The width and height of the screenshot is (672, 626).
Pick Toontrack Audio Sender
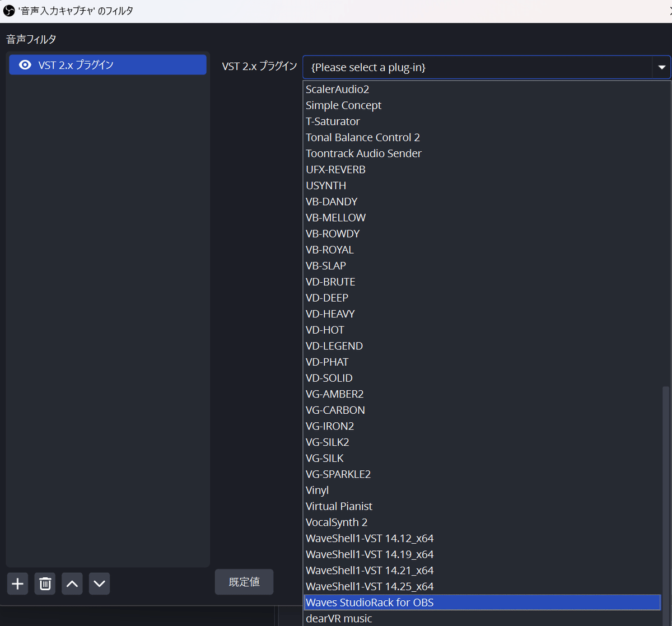(x=482, y=153)
